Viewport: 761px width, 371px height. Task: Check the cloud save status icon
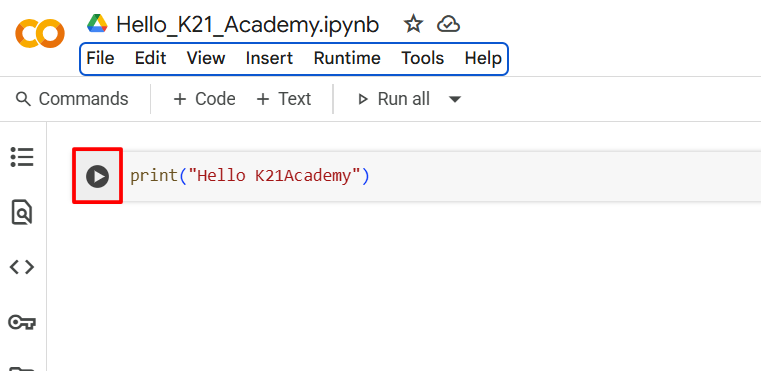coord(448,24)
